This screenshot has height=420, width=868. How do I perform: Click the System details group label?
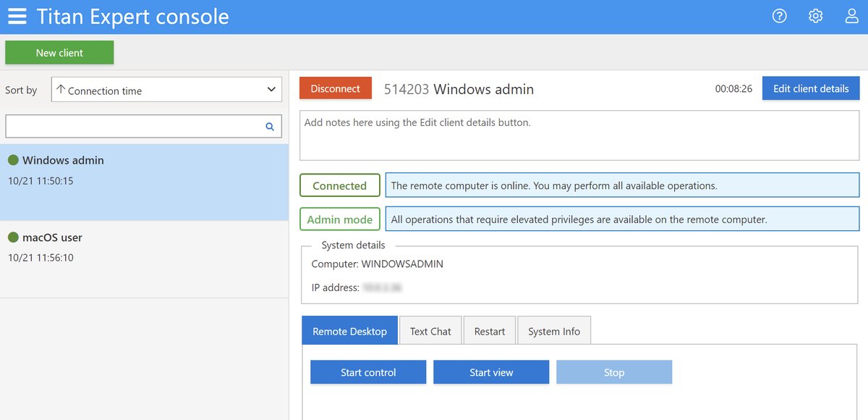pyautogui.click(x=353, y=245)
